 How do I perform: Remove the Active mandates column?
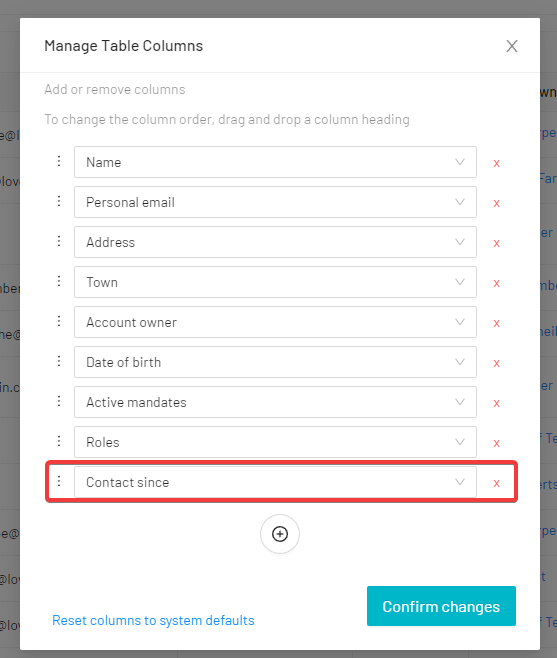[x=497, y=403]
